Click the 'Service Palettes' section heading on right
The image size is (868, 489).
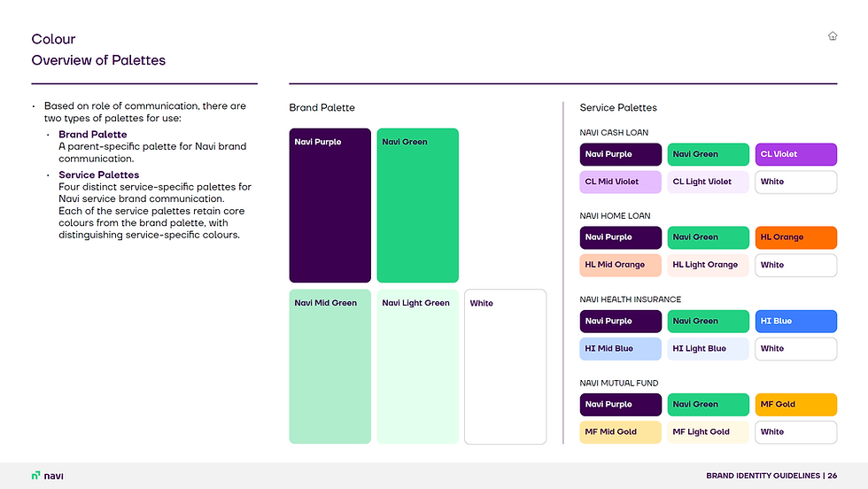point(618,107)
